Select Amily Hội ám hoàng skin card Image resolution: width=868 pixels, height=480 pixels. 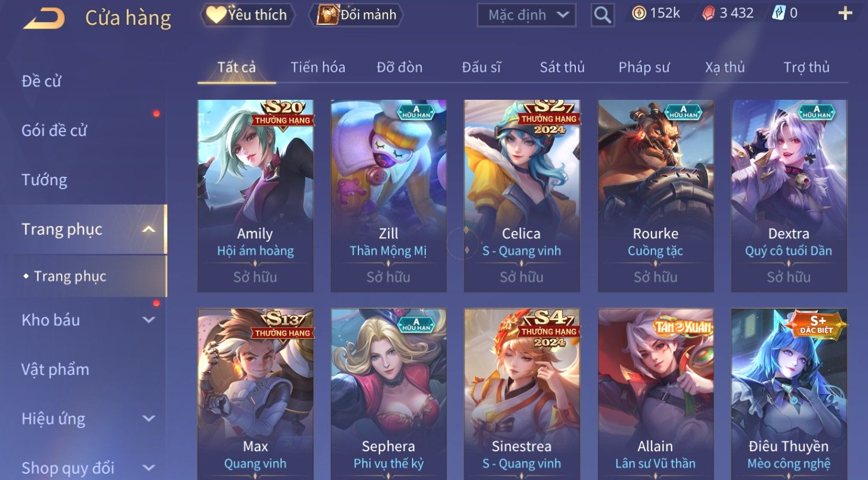[255, 196]
